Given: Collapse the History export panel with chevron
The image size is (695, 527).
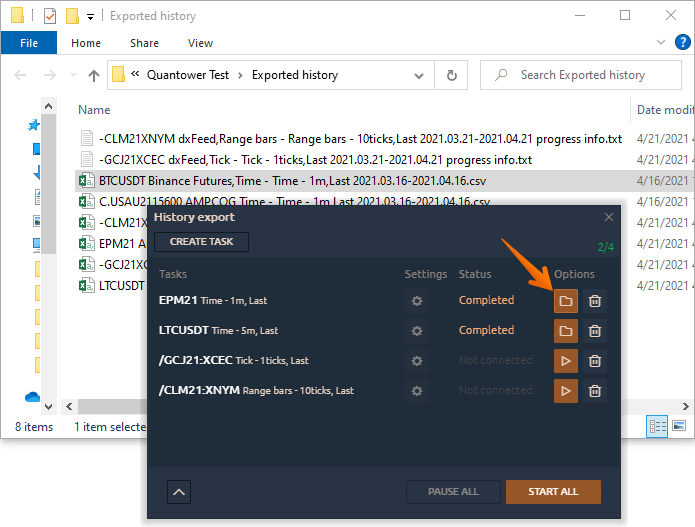Looking at the screenshot, I should 179,491.
